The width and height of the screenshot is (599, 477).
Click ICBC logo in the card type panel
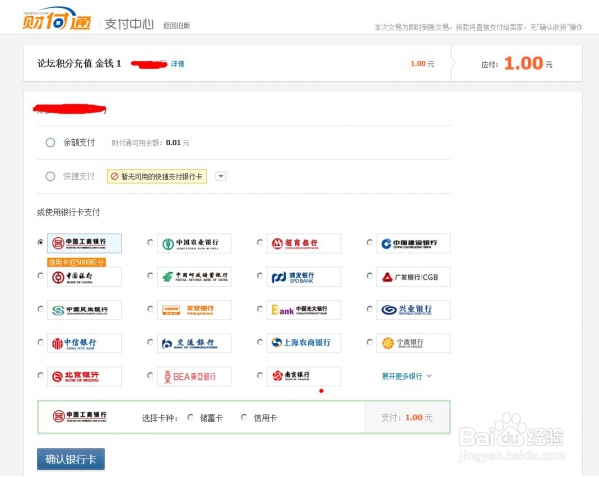79,416
